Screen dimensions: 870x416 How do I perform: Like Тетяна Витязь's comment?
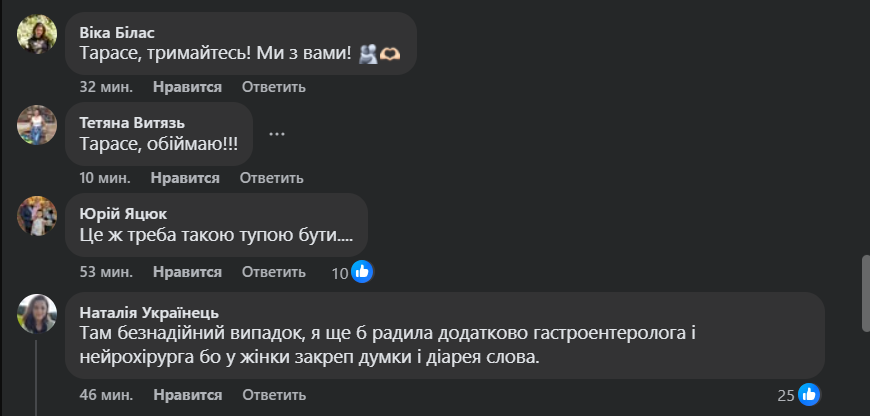pos(185,178)
